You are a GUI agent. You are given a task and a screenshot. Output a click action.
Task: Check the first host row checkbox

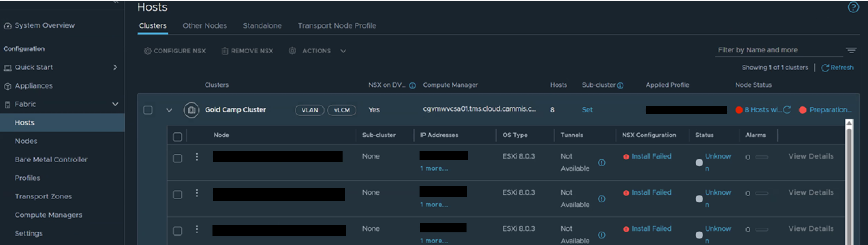point(177,158)
